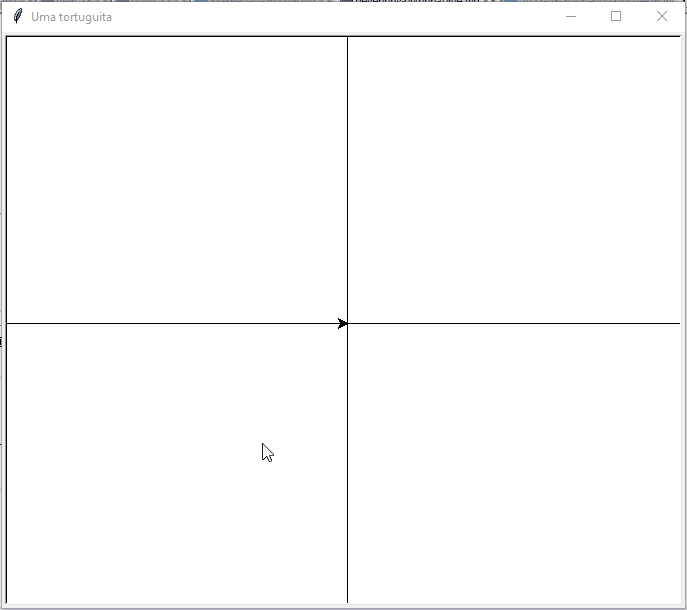Click the midpoint of the horizontal line's left half
This screenshot has width=687, height=610.
pos(177,323)
